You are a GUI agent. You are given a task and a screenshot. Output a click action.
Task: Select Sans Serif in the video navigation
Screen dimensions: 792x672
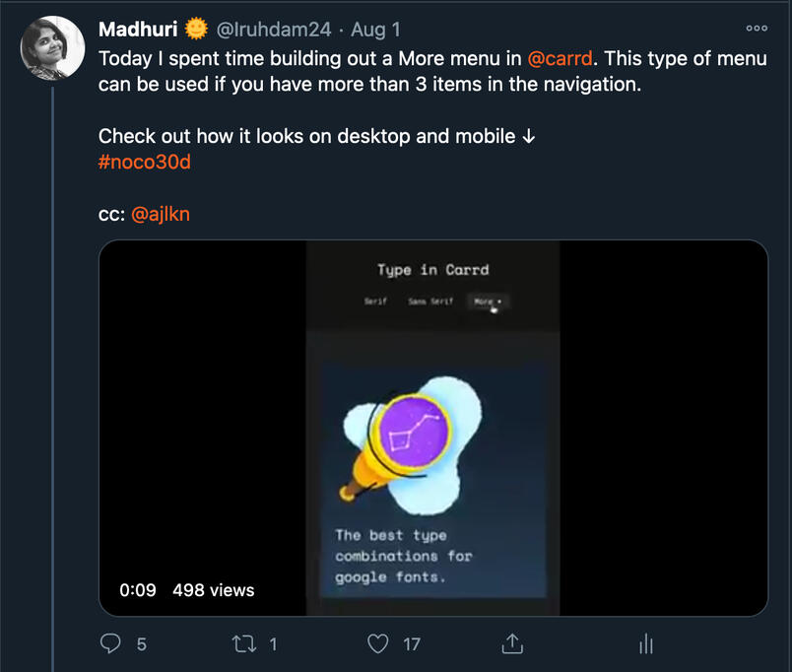(430, 302)
